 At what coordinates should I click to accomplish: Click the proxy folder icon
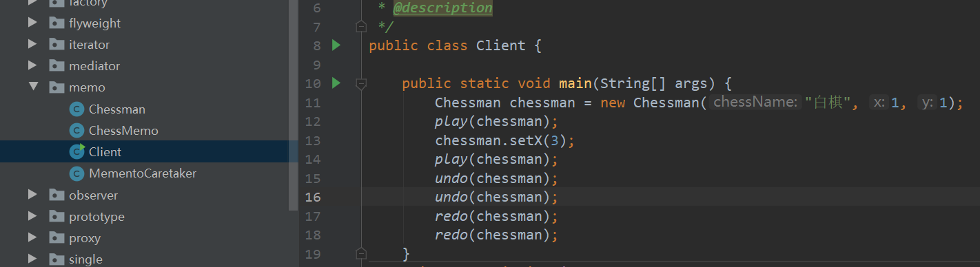(x=57, y=237)
